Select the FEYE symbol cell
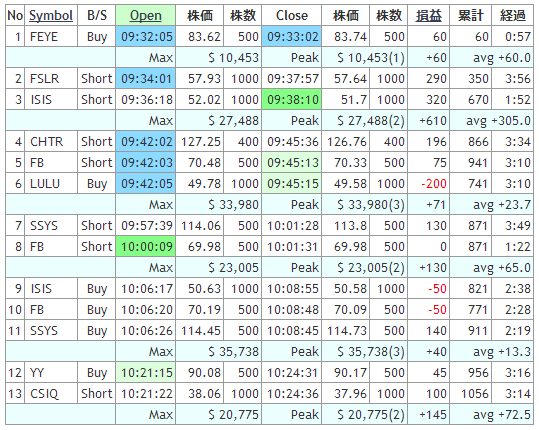 tap(51, 36)
